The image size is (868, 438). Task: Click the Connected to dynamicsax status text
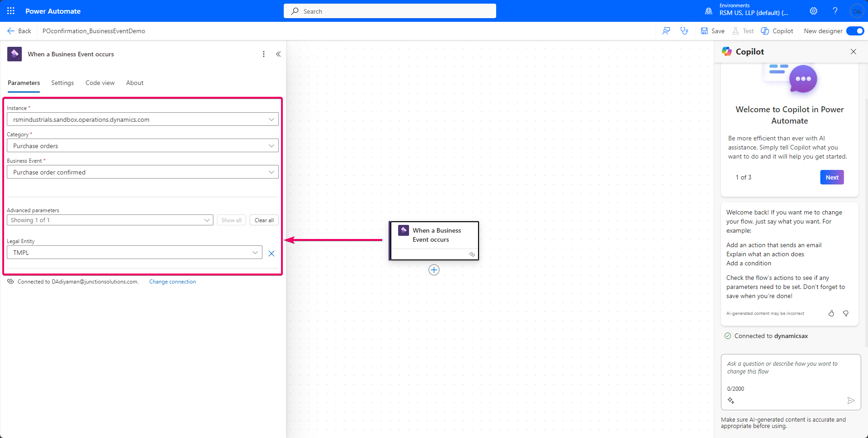coord(771,336)
